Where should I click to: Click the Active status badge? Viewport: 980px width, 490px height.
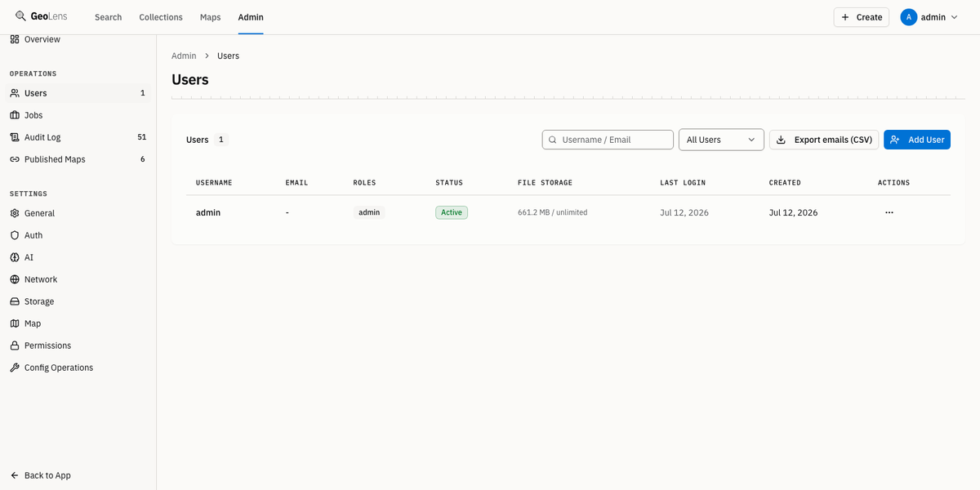click(x=452, y=212)
